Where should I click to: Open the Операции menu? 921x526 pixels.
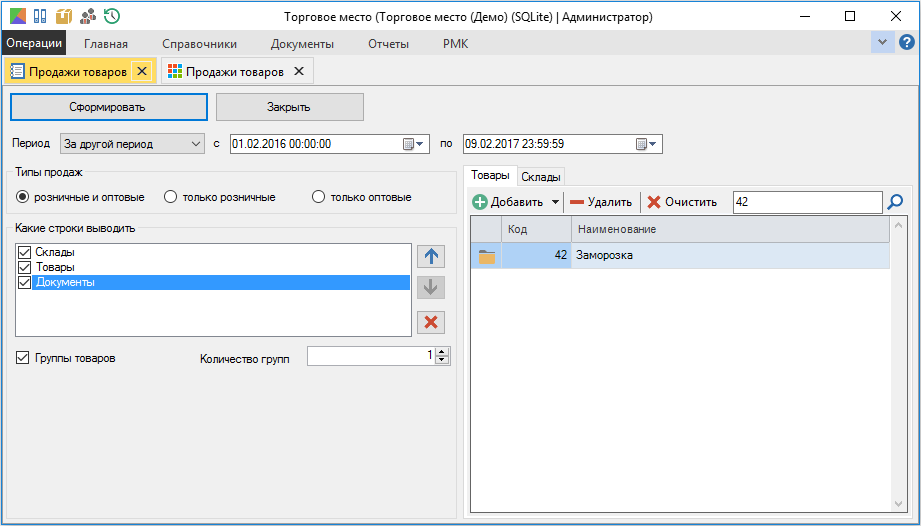click(x=34, y=43)
